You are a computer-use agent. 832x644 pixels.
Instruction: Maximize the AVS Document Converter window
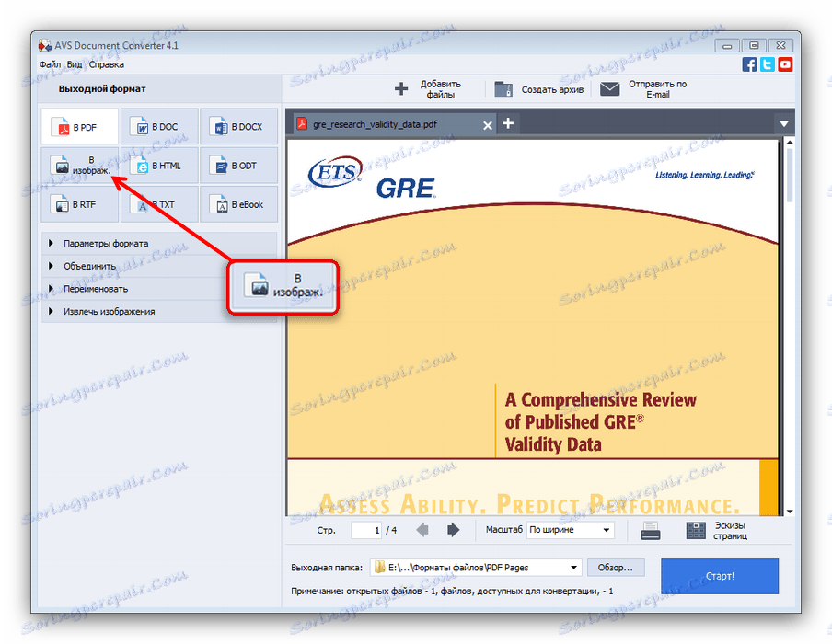tap(754, 46)
